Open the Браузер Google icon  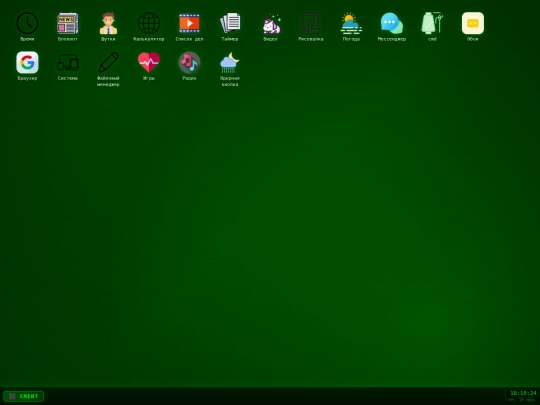[x=27, y=63]
